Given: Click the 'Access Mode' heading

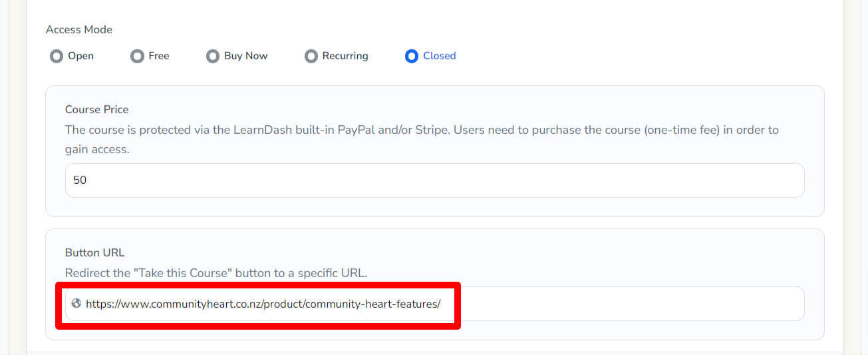Looking at the screenshot, I should (79, 29).
